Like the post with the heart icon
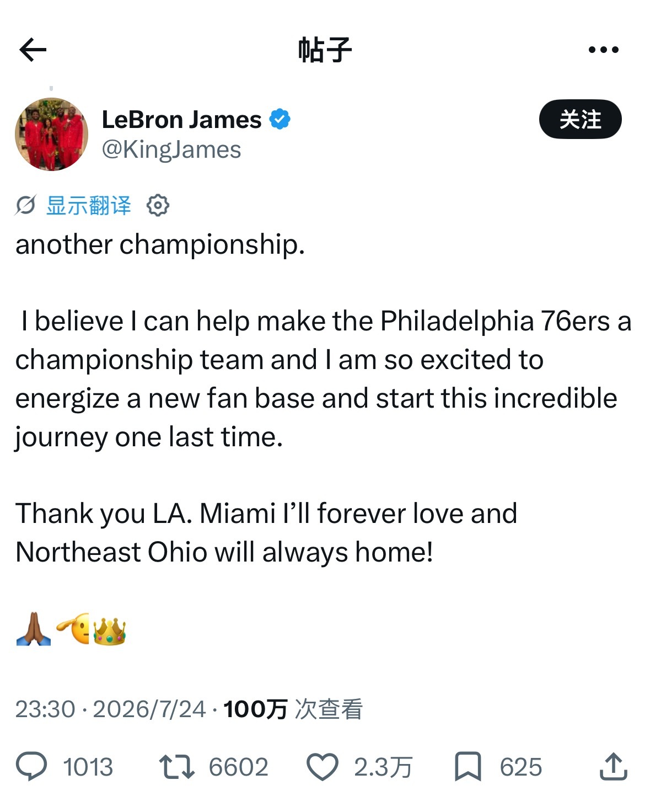 click(322, 767)
